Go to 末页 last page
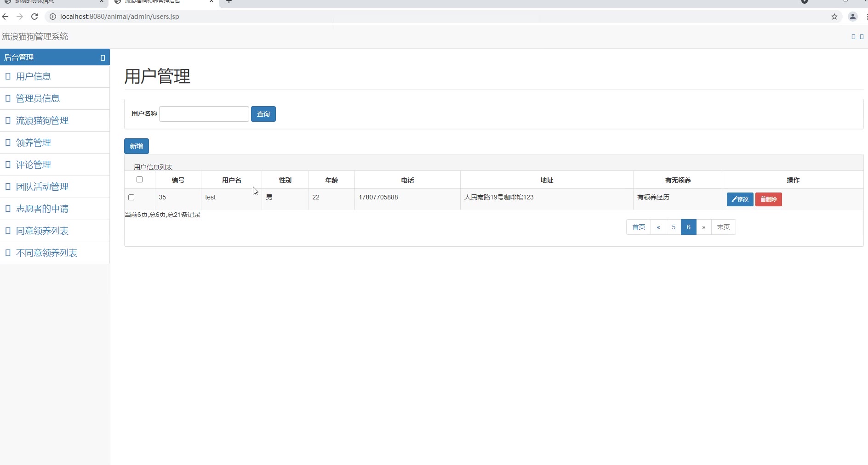 724,227
